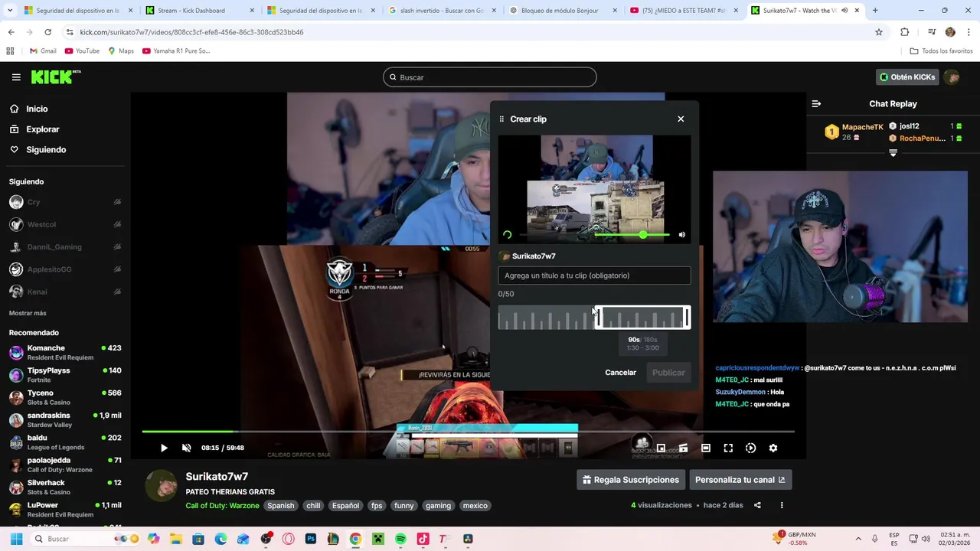Switch to the slash invertido Google tab
This screenshot has height=551, width=980.
click(x=441, y=11)
